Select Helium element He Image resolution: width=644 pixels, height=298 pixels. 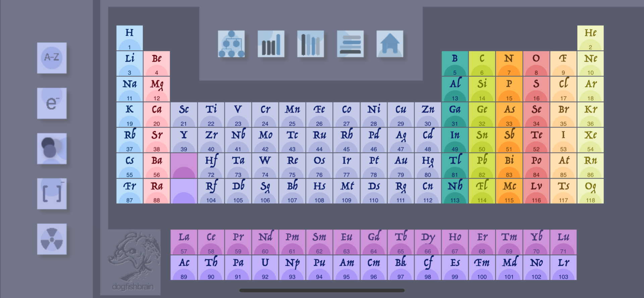(590, 38)
